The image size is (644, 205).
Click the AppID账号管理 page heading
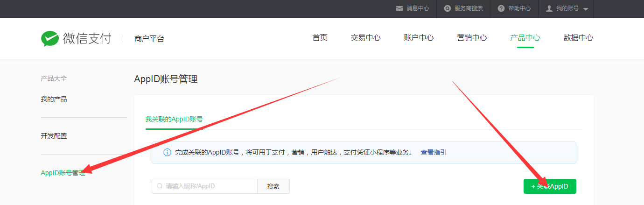point(166,79)
